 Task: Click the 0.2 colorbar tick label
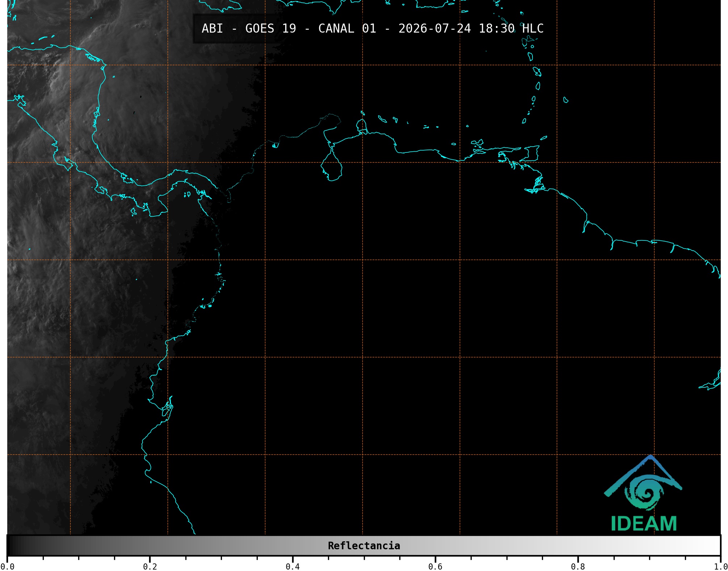(150, 567)
